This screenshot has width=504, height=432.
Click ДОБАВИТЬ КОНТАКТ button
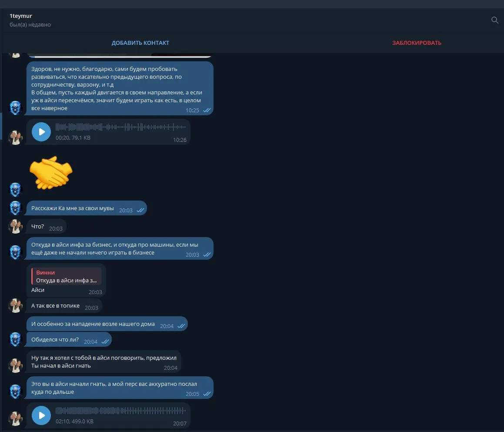(x=140, y=43)
